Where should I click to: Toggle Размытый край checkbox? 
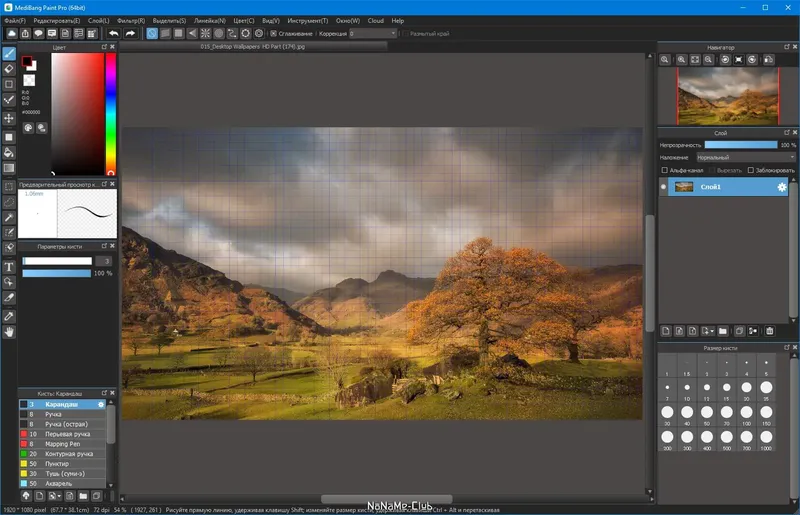tap(405, 34)
